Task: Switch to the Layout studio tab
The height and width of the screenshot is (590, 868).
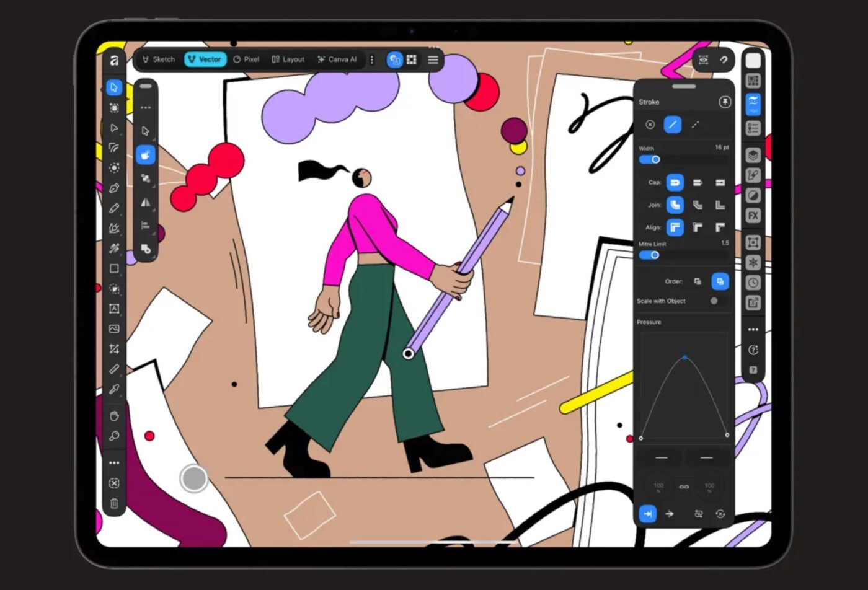Action: [x=288, y=59]
